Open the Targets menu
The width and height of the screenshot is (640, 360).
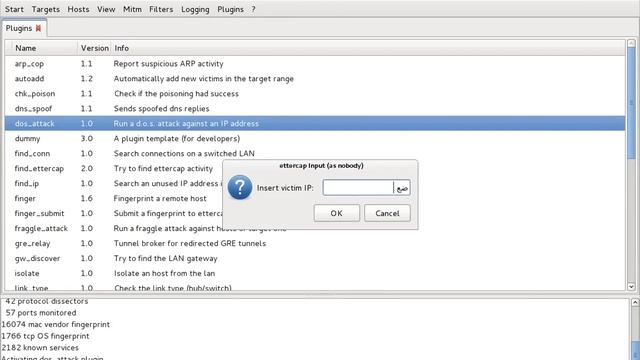[x=46, y=9]
